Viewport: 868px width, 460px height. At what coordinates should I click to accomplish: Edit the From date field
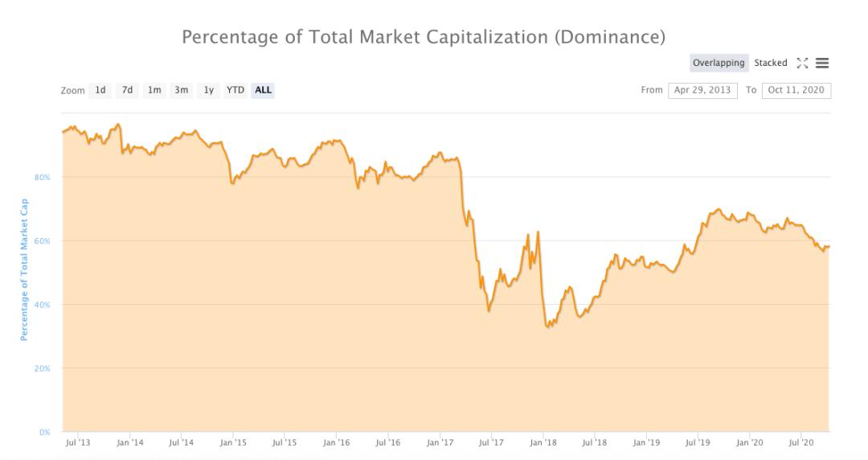pyautogui.click(x=702, y=90)
